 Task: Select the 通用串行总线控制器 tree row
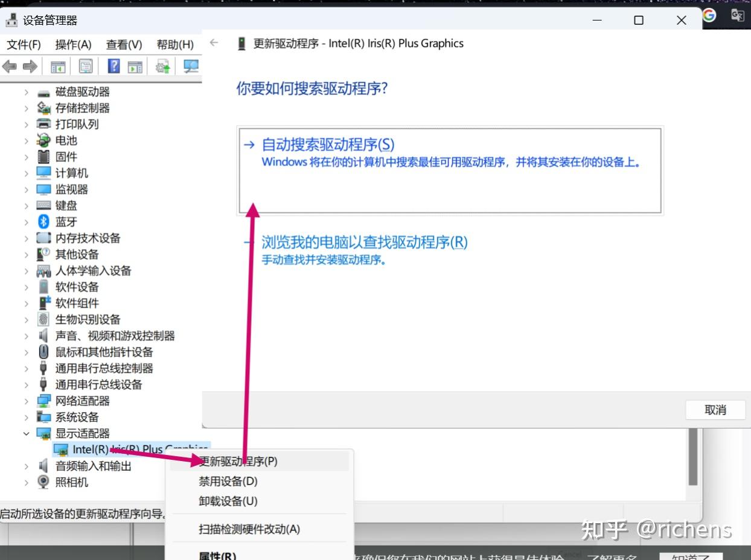(x=104, y=368)
